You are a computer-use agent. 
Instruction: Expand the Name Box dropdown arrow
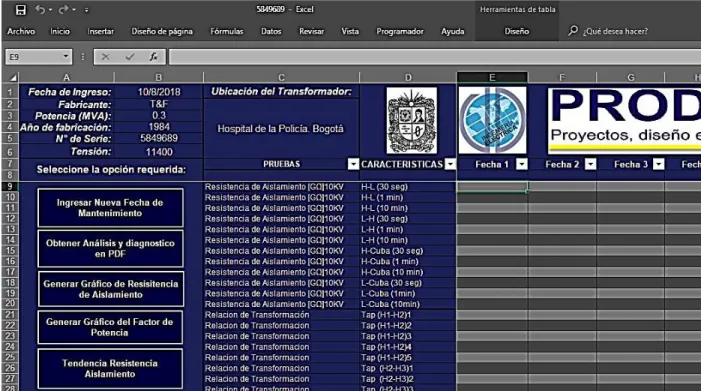click(x=66, y=56)
